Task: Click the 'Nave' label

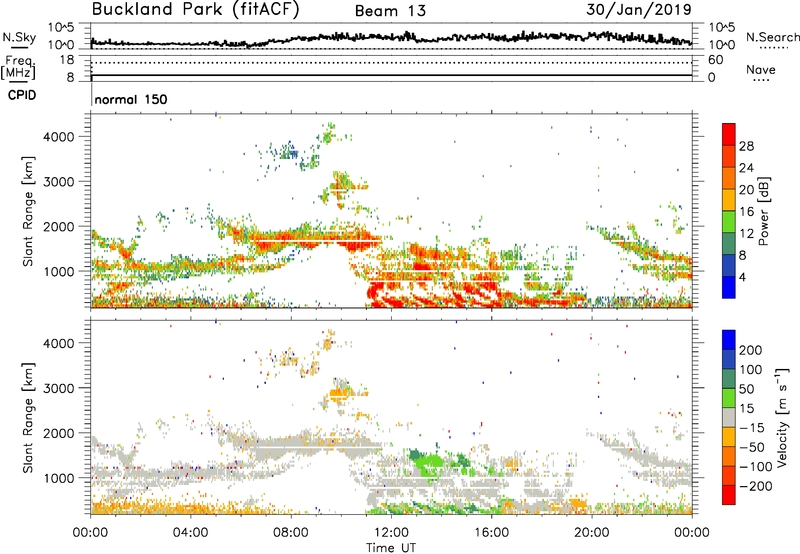Action: tap(761, 69)
